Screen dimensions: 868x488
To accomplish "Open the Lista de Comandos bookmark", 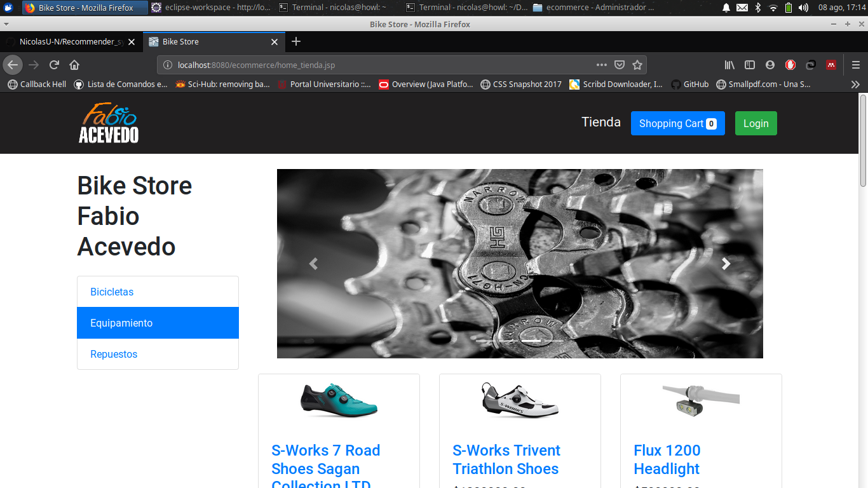I will coord(121,84).
